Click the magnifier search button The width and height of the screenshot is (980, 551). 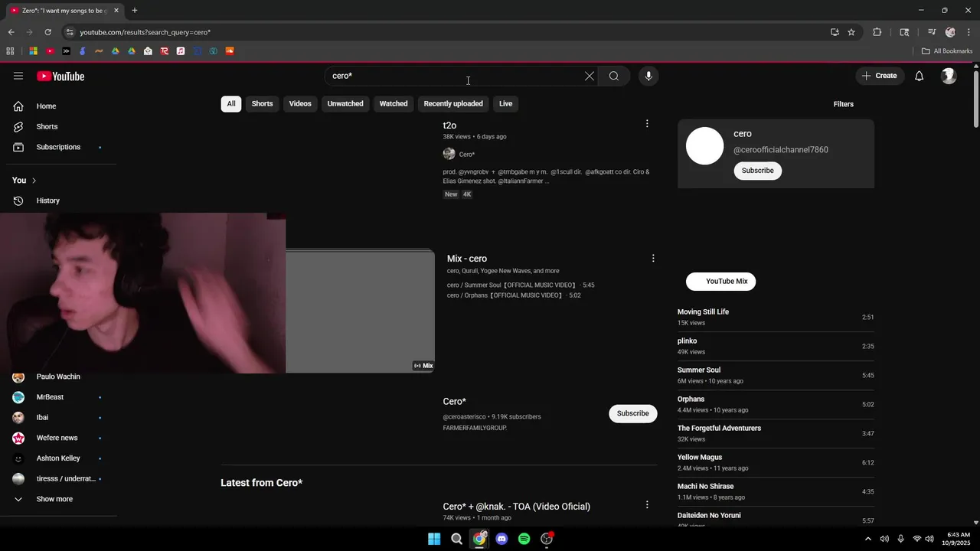pos(614,76)
